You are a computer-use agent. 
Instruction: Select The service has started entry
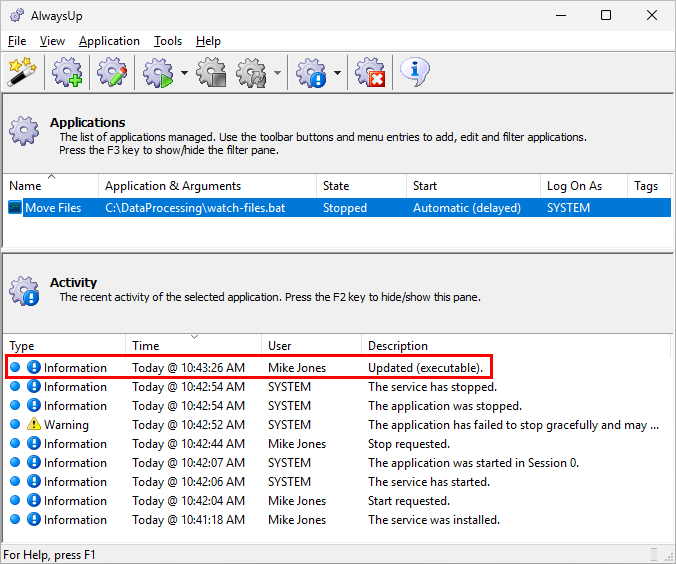tap(338, 482)
